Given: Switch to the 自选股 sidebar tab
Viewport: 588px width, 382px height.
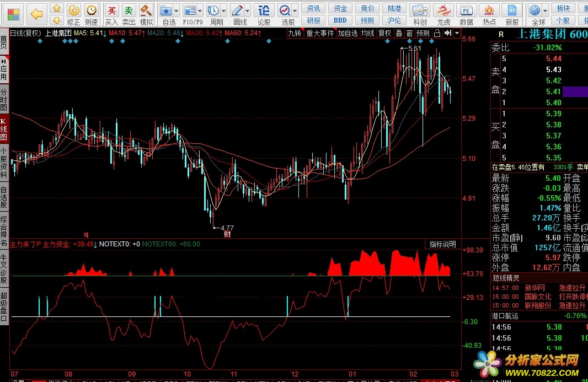Looking at the screenshot, I should [x=4, y=197].
